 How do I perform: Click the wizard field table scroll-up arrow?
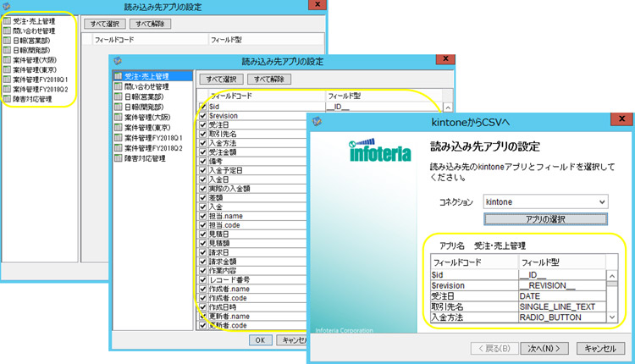[x=612, y=276]
